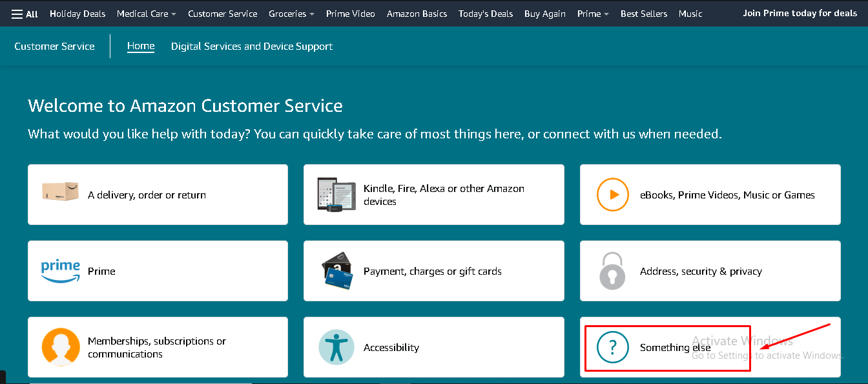Select the Buy Again nav item
The width and height of the screenshot is (868, 384).
coord(544,14)
